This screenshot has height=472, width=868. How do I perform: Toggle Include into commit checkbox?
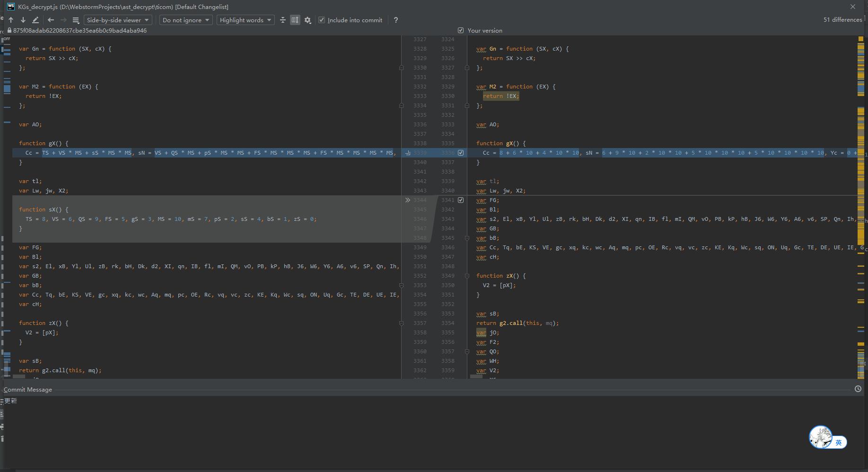click(x=322, y=20)
